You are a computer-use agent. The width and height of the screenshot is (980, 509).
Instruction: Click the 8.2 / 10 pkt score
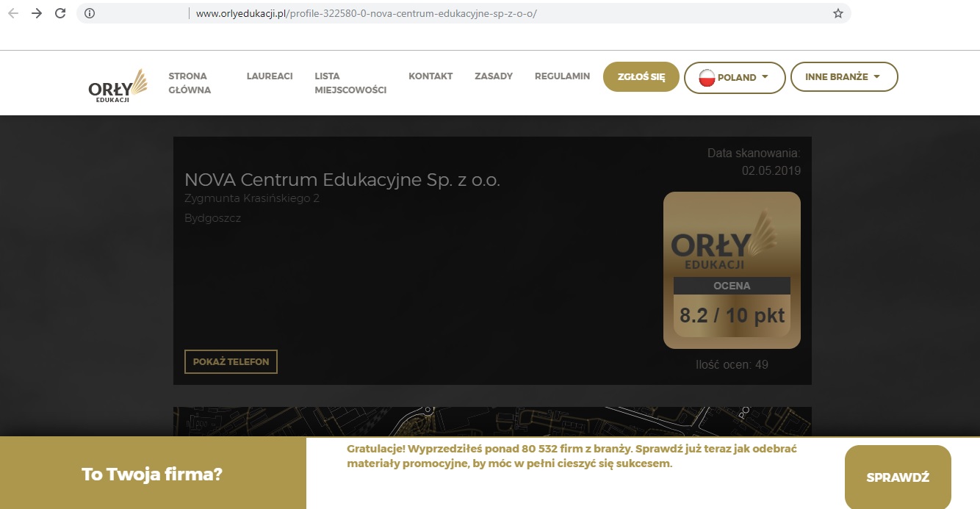732,316
